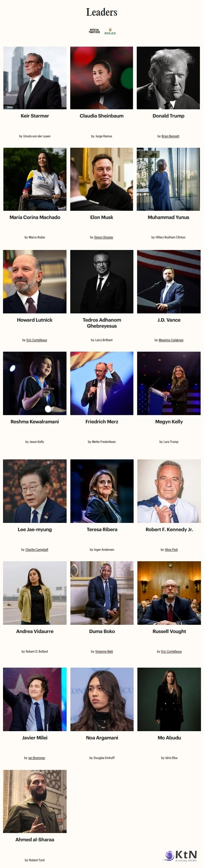Open author link Brian Bennett
The height and width of the screenshot is (868, 204).
pos(171,136)
